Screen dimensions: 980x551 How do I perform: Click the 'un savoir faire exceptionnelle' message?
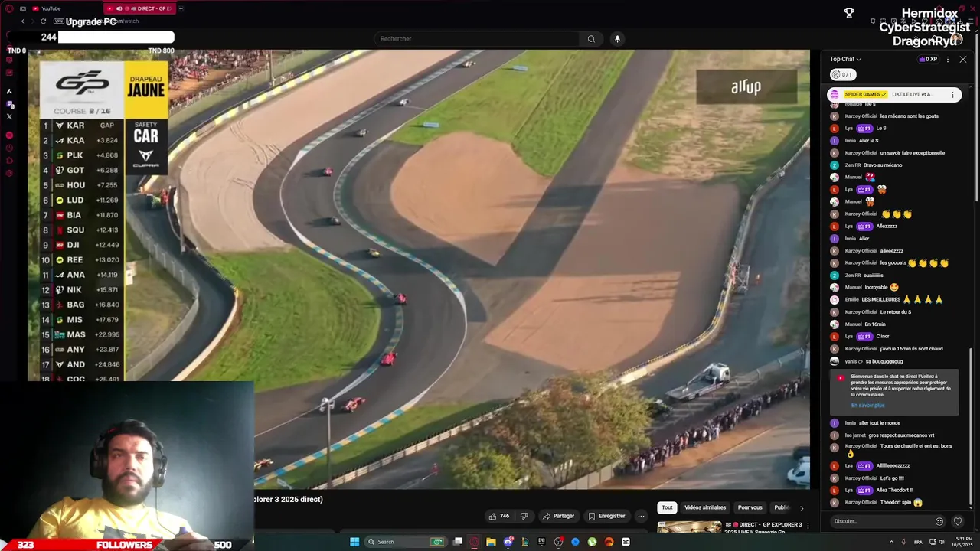pos(913,152)
